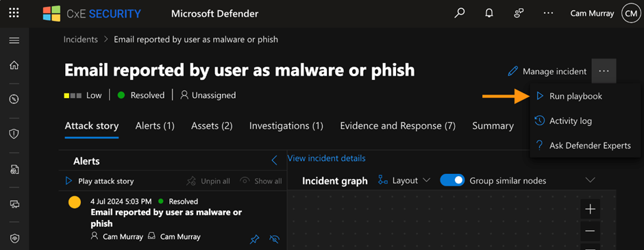Screen dimensions: 644x250
Task: Open the shield Incidents icon in sidebar
Action: 14,134
